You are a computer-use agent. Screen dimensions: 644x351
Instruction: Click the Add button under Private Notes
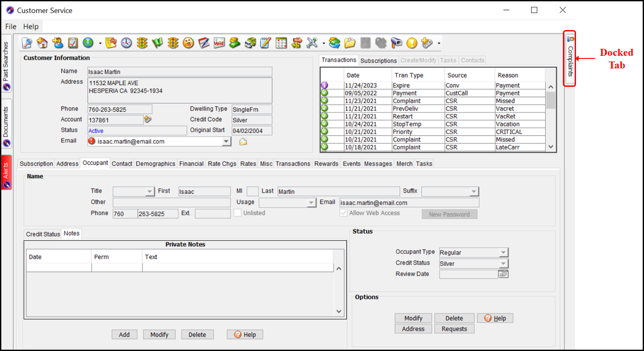click(x=124, y=334)
